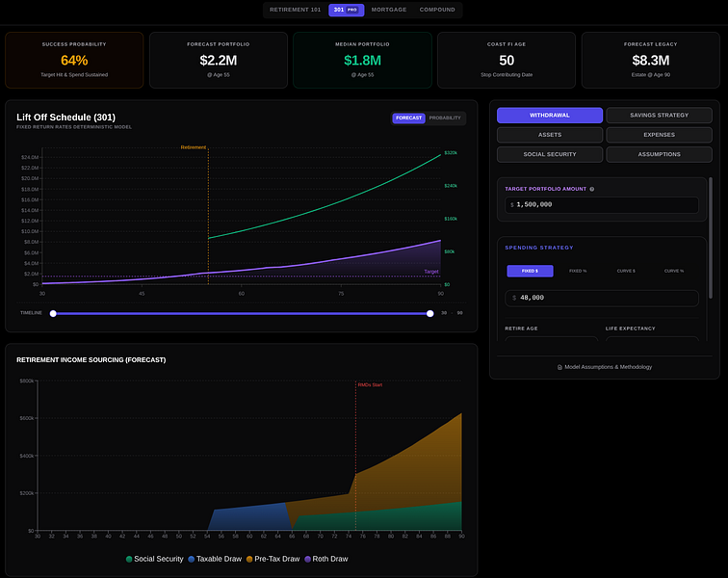Image resolution: width=728 pixels, height=578 pixels.
Task: Click the $320k right axis label
Action: [451, 153]
